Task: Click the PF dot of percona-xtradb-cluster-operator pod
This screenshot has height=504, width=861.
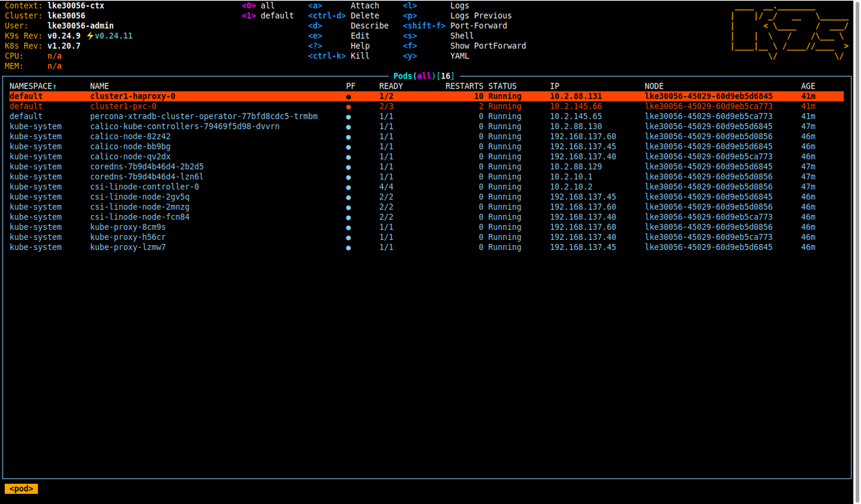Action: pos(348,117)
